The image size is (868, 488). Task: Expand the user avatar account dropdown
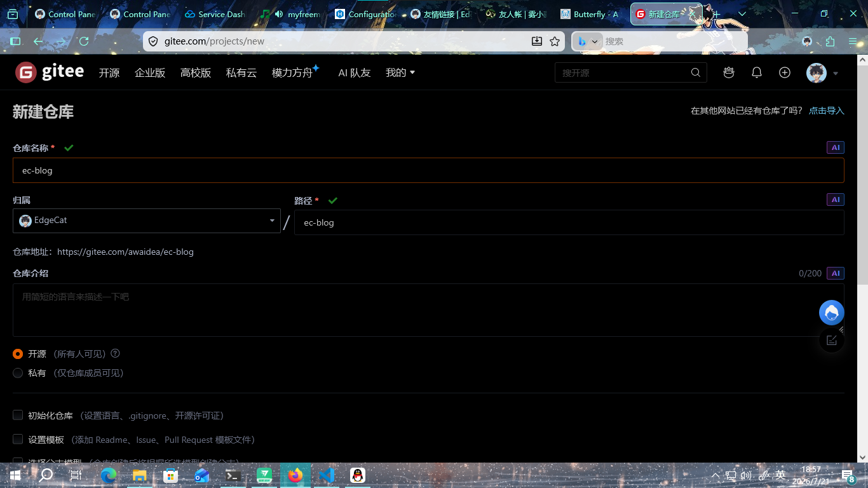click(x=823, y=73)
